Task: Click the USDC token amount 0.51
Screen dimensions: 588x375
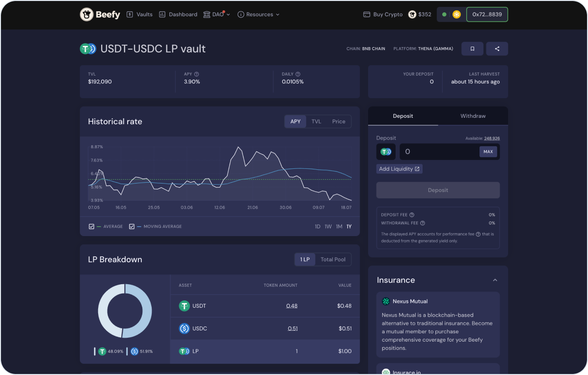Action: click(x=293, y=328)
